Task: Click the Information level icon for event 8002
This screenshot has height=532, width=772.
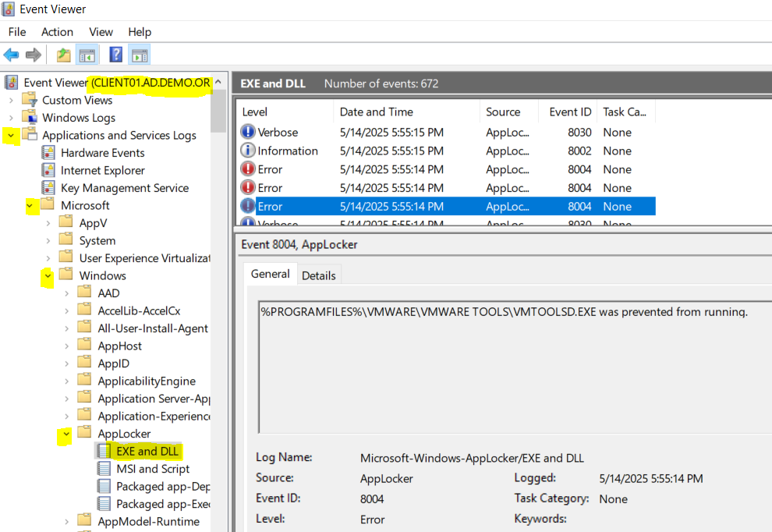Action: tap(248, 150)
